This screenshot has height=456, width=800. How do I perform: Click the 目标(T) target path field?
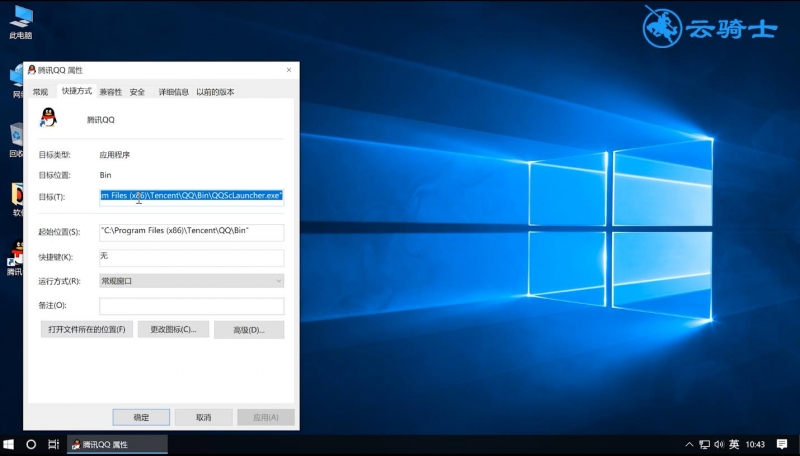coord(191,197)
